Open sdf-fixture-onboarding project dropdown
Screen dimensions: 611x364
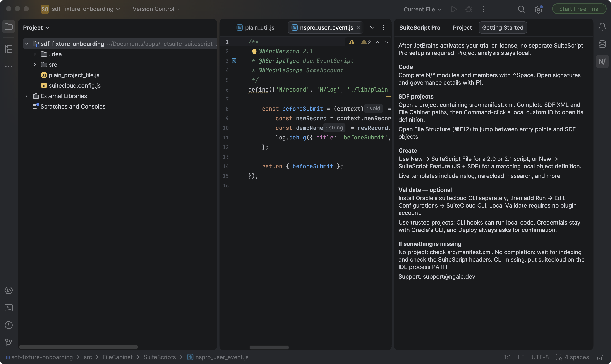(86, 9)
